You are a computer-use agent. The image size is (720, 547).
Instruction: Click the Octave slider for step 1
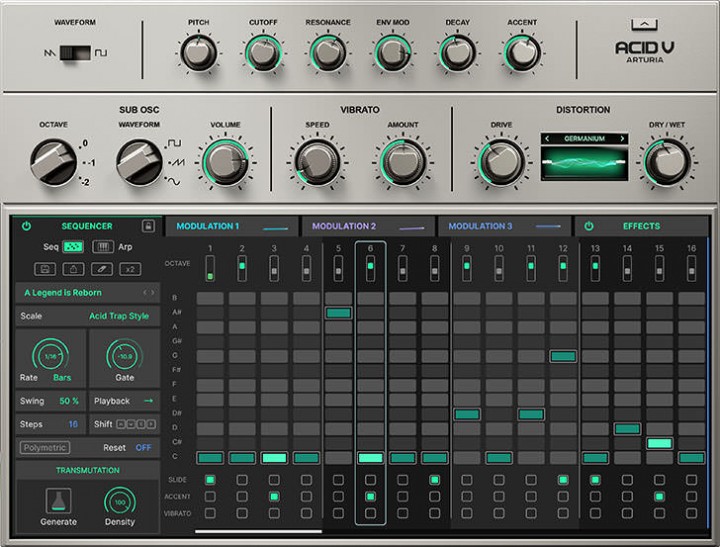[210, 268]
